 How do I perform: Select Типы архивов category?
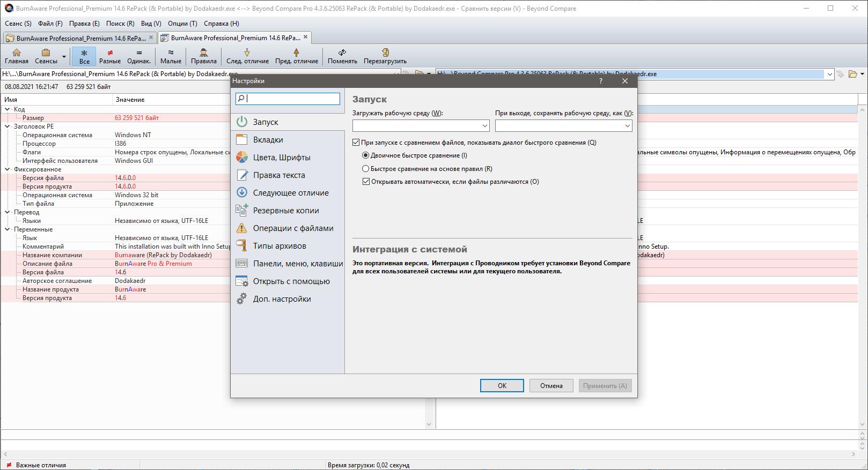[288, 246]
